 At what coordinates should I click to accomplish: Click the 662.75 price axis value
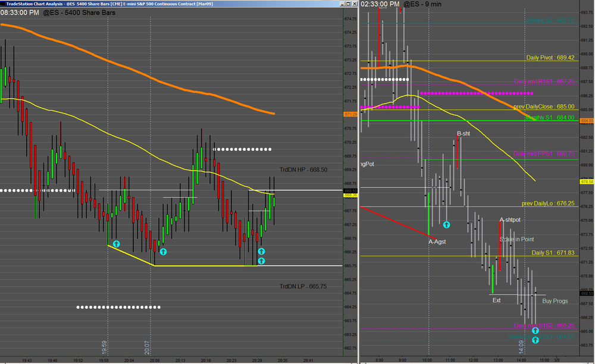(350, 348)
